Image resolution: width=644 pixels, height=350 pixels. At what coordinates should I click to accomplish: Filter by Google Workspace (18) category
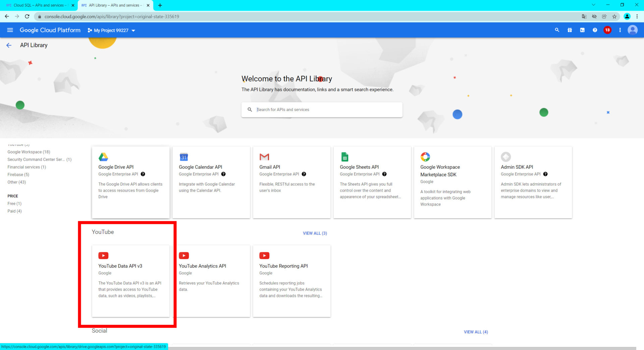pos(29,152)
